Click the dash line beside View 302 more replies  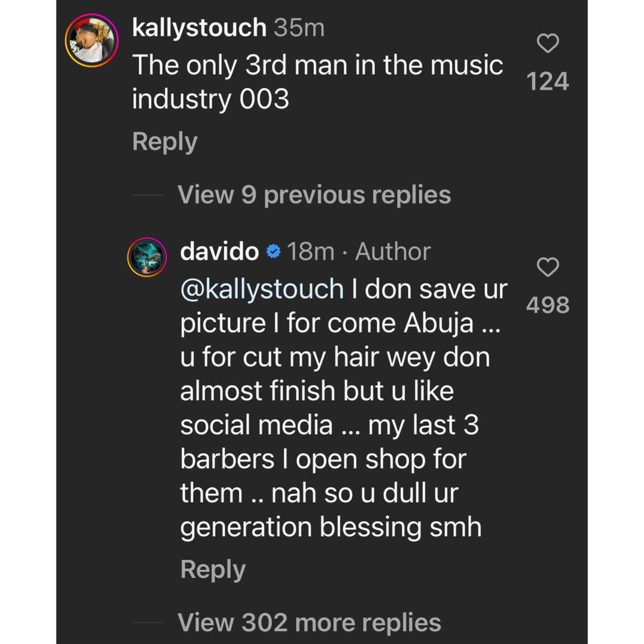[147, 622]
